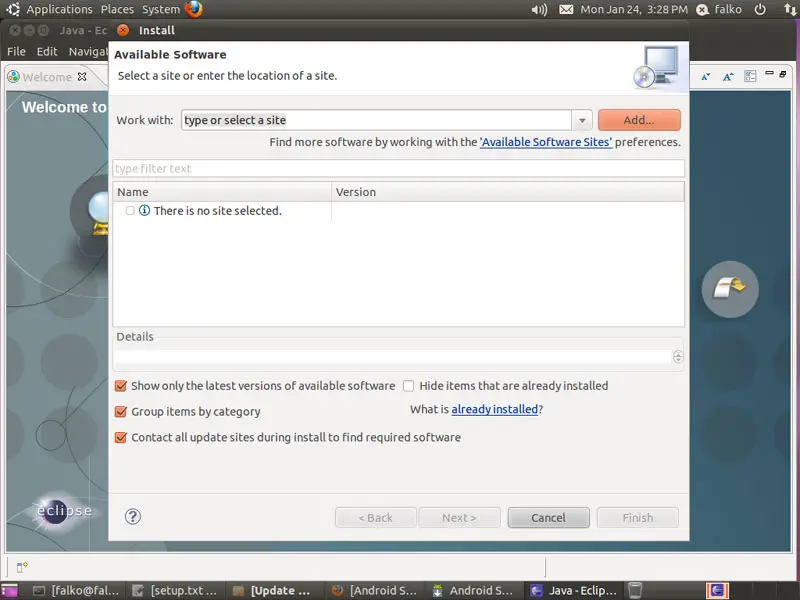Select the Welcome tab in Eclipse
The width and height of the screenshot is (800, 600).
[47, 77]
